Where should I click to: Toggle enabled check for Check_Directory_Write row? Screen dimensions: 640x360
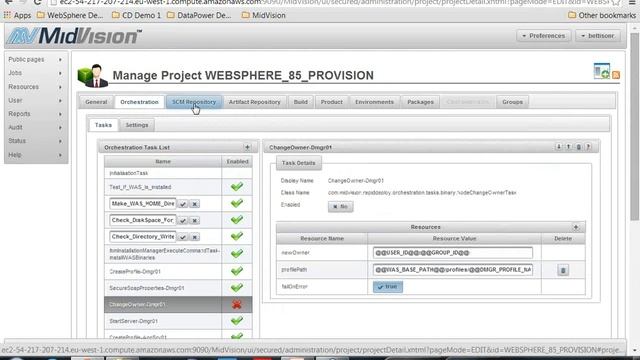[x=237, y=236]
